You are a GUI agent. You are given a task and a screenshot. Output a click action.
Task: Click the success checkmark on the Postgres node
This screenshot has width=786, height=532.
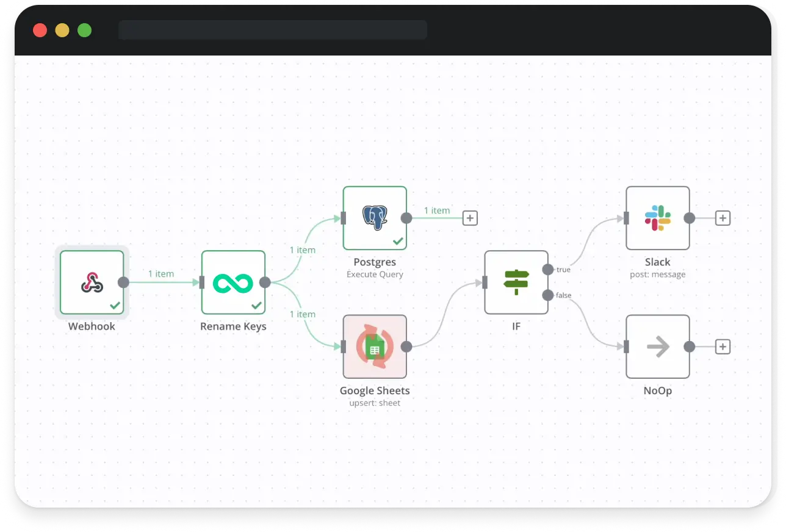[397, 241]
